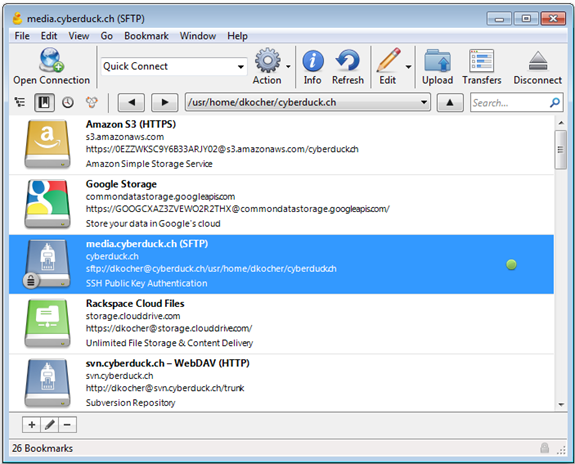The image size is (575, 464).
Task: Click the http://dkocher@svn.cyberduck.ch/trunk URL
Action: 165,388
